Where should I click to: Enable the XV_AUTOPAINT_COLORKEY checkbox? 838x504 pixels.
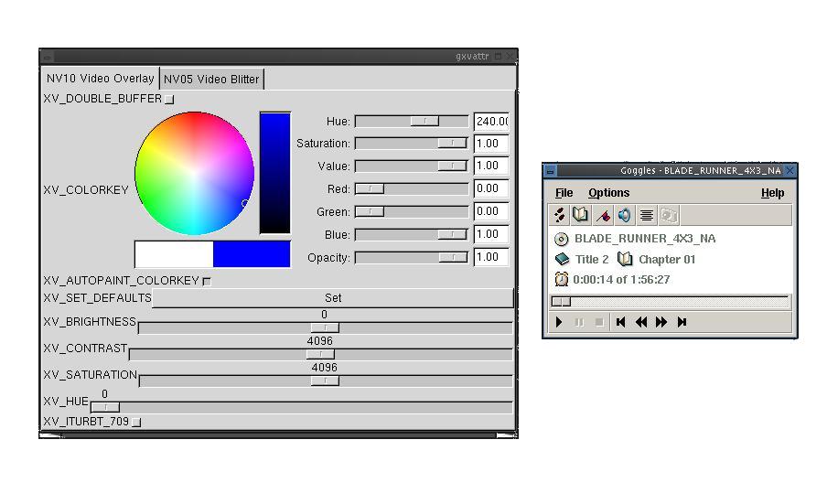click(x=206, y=281)
